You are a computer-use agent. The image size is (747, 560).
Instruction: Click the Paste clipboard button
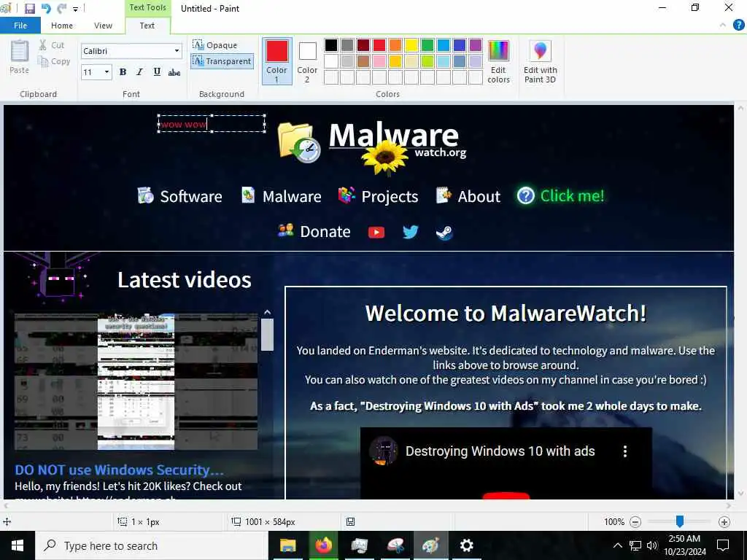pyautogui.click(x=20, y=57)
